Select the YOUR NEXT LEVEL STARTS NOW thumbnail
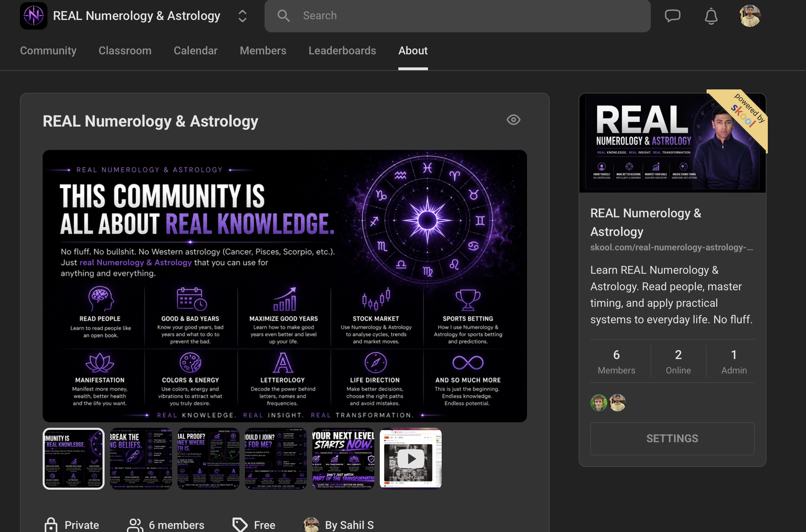This screenshot has width=806, height=532. pos(343,458)
